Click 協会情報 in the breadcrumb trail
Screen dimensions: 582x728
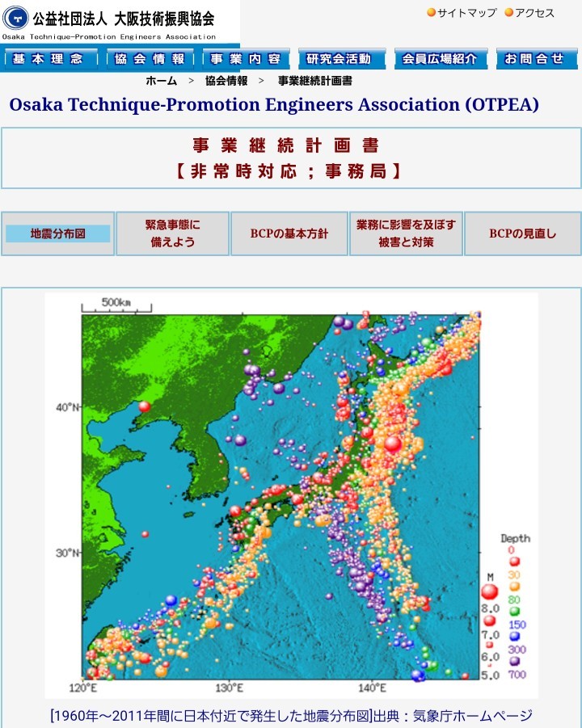226,81
